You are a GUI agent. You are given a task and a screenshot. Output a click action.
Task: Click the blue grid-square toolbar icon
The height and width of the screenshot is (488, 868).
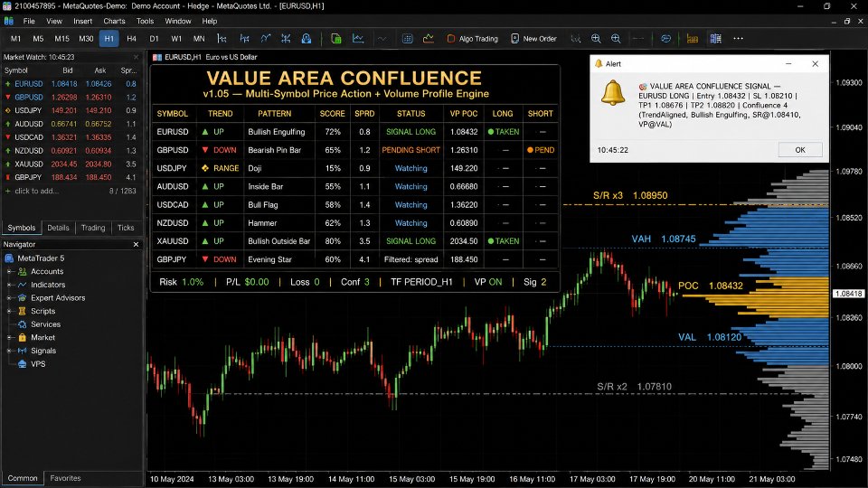pos(408,39)
